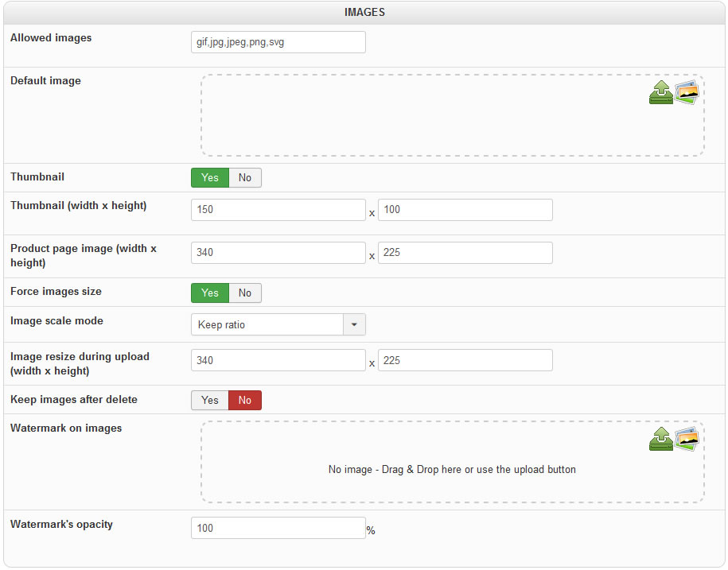Focus the Thumbnail width field showing 150
The width and height of the screenshot is (728, 570).
[278, 210]
